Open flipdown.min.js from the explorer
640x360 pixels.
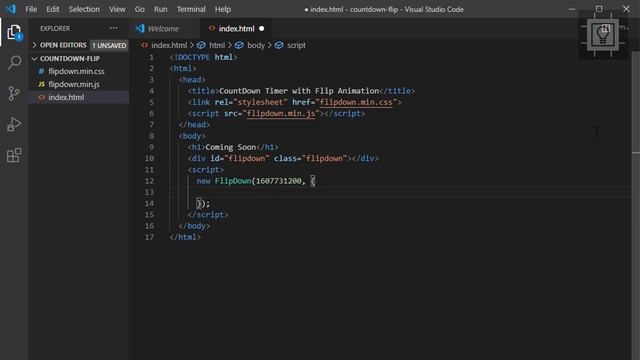tap(73, 84)
